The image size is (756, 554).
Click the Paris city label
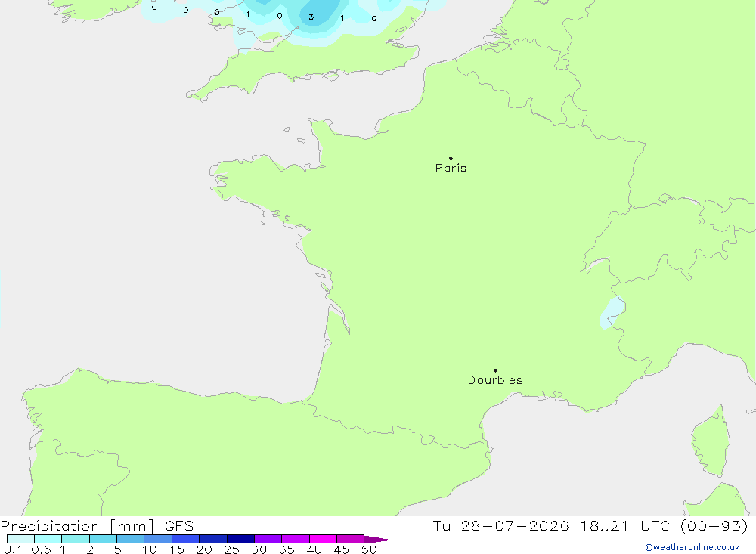[x=451, y=168]
